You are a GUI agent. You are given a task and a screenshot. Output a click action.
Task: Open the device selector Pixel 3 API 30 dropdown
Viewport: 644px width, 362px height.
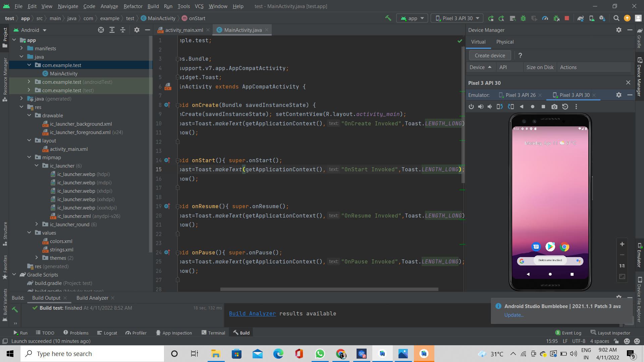coord(457,18)
